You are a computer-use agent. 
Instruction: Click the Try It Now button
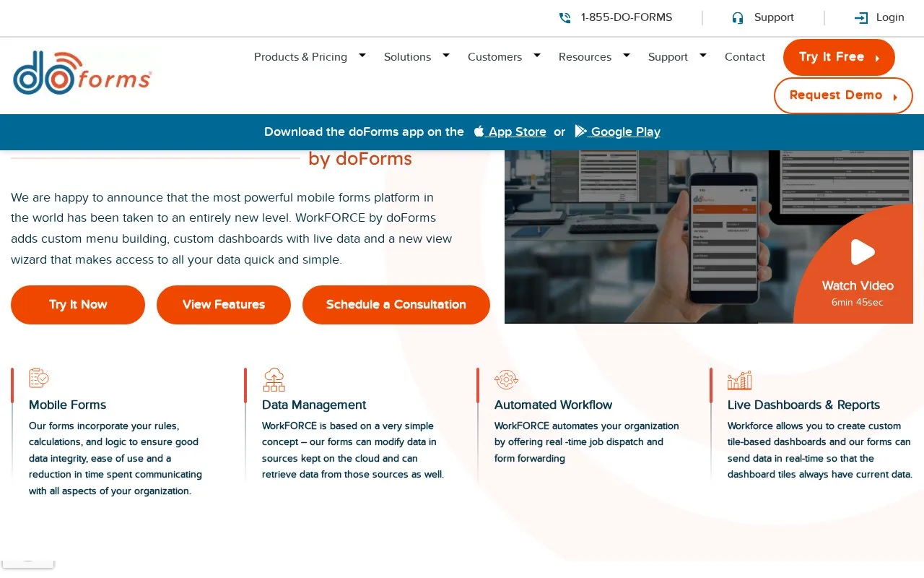(78, 305)
